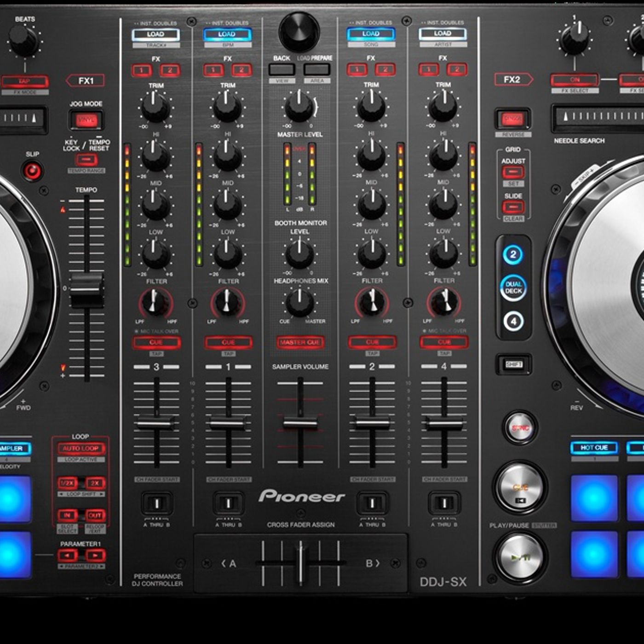Click the BOOTH MONITOR LEVEL knob

click(x=299, y=254)
